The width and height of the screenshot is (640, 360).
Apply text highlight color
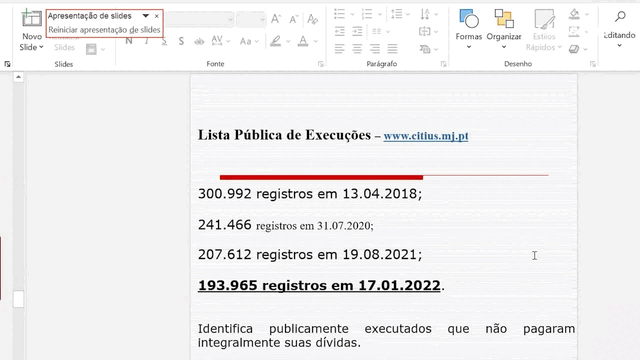(x=276, y=41)
